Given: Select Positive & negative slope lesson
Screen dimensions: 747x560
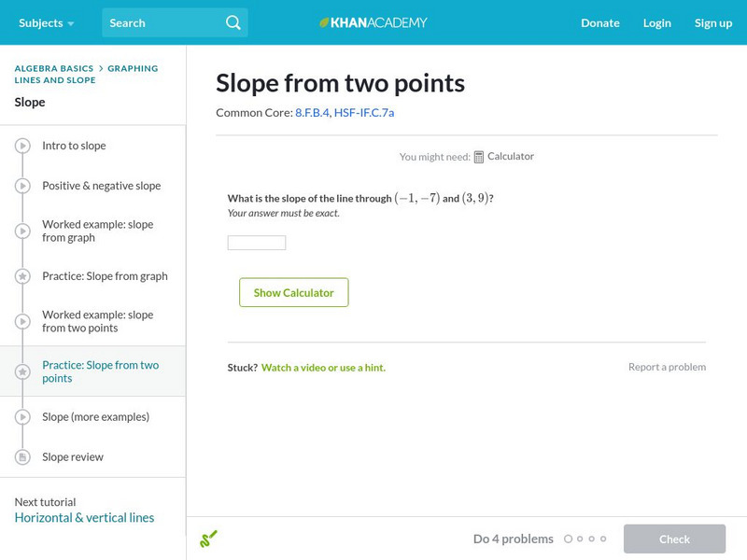Looking at the screenshot, I should pyautogui.click(x=101, y=186).
